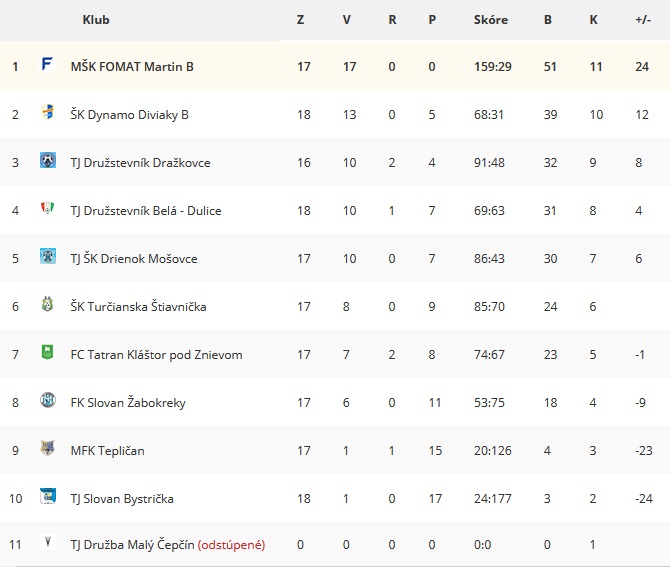Click the MFK Tepličan crest icon
This screenshot has height=567, width=670.
(x=47, y=448)
